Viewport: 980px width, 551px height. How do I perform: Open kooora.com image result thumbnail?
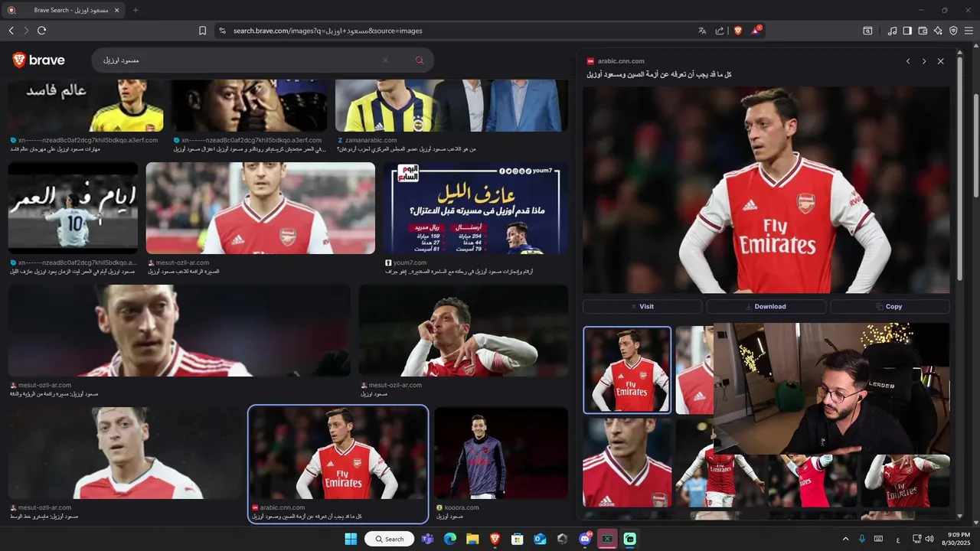(501, 453)
